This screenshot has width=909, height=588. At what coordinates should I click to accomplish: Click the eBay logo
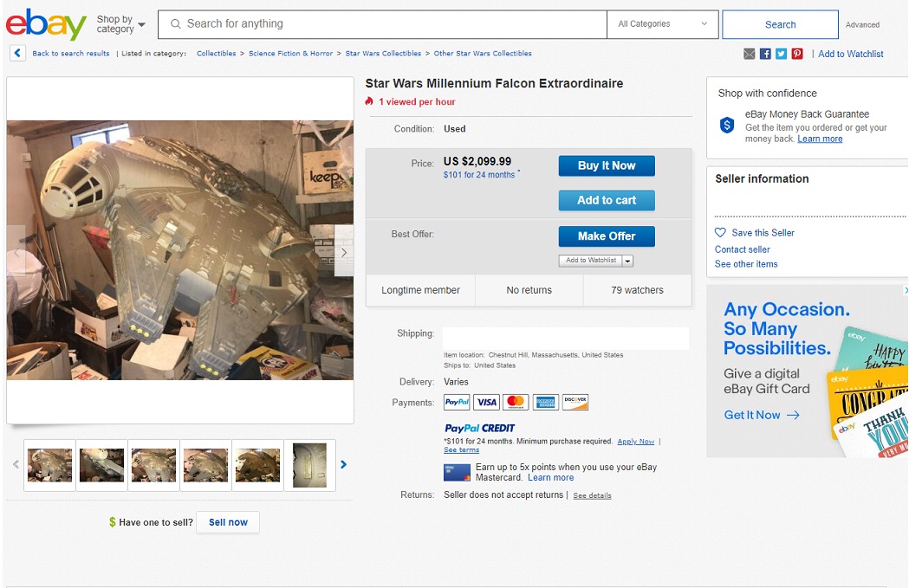click(47, 24)
